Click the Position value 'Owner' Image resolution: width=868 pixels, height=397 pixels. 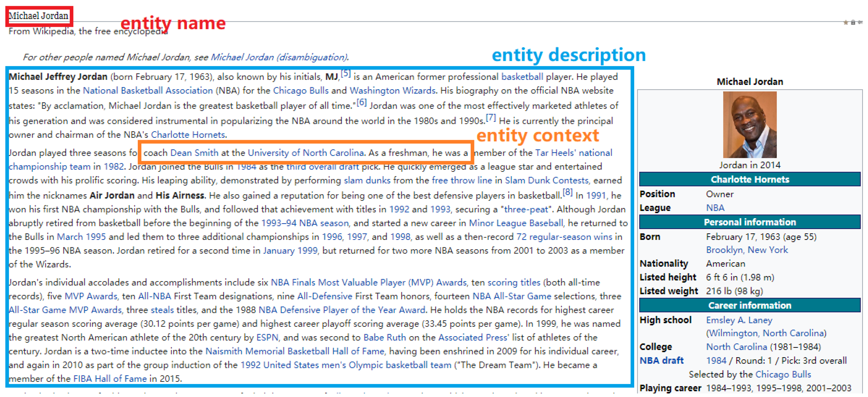tap(720, 194)
